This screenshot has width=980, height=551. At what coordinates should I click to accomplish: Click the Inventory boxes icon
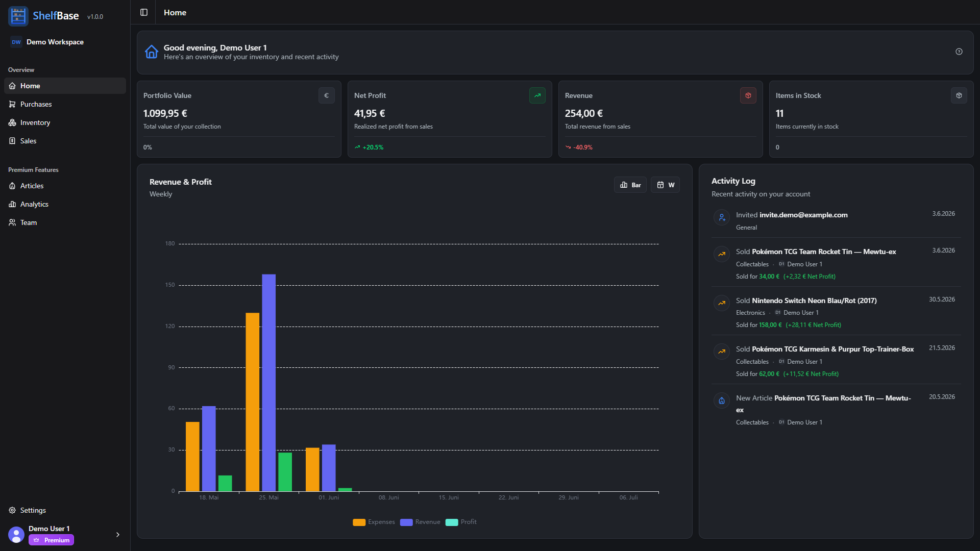(x=12, y=122)
